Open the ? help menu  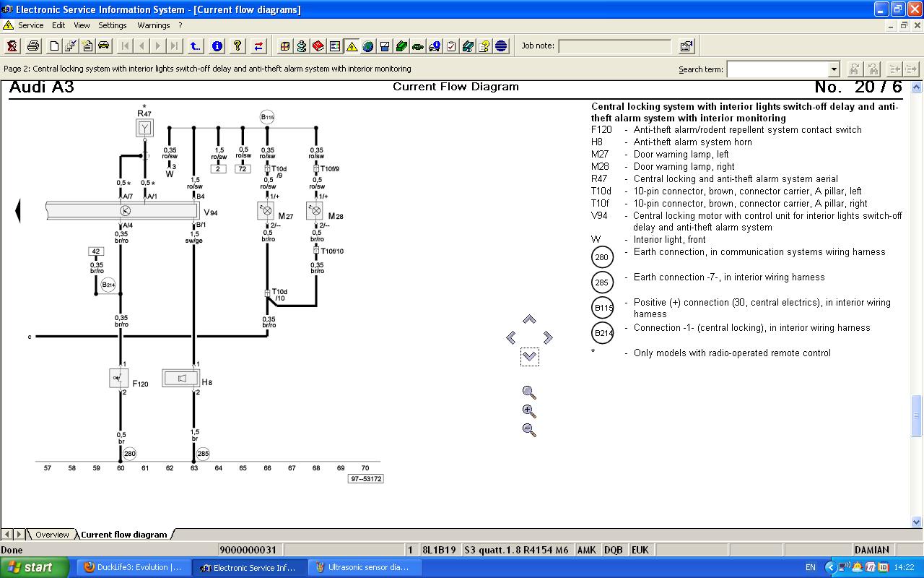pos(180,25)
